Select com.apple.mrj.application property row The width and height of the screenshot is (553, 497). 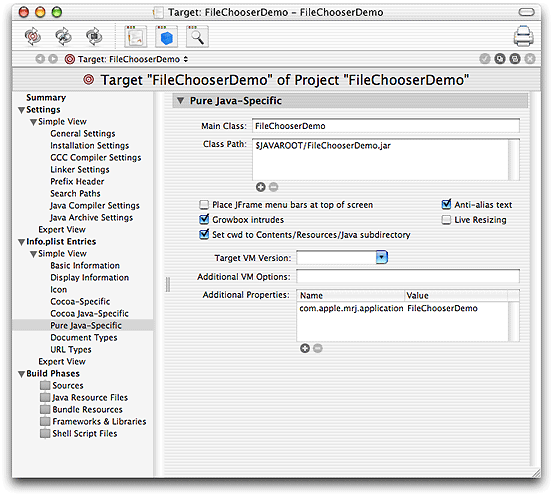tap(402, 308)
